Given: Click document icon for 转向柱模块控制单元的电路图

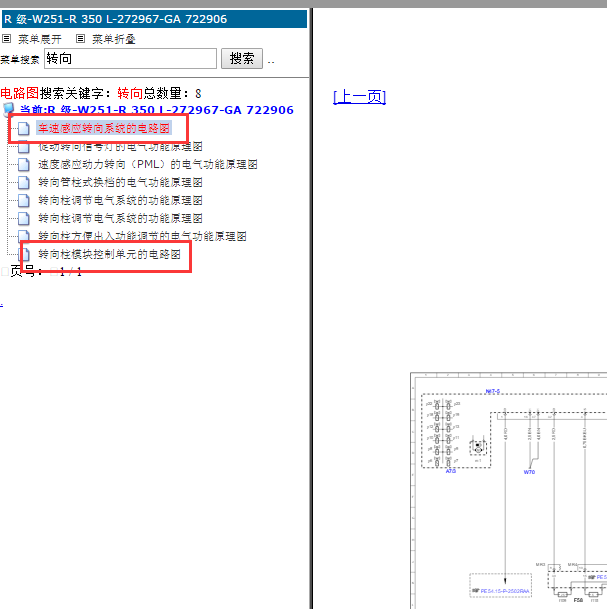Looking at the screenshot, I should [x=25, y=254].
